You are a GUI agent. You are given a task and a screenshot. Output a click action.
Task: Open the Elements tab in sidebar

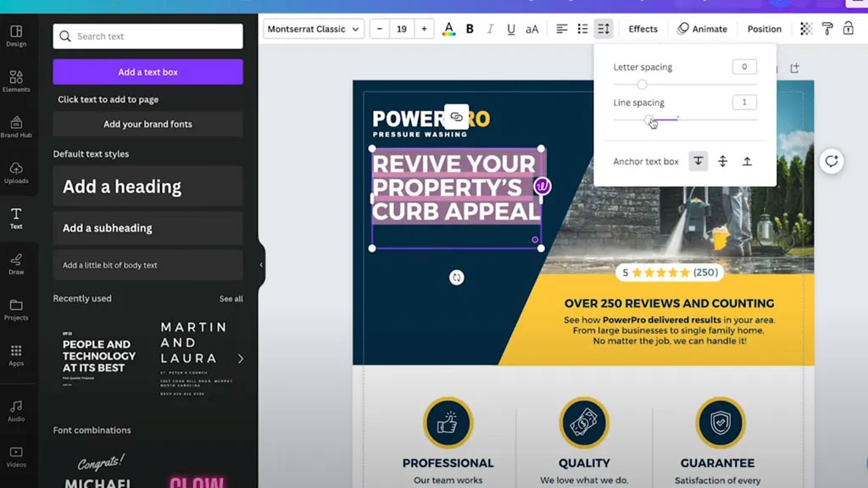point(16,81)
